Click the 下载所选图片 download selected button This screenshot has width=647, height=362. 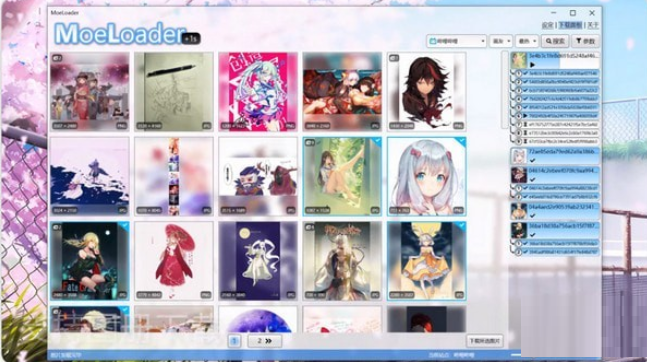tap(484, 341)
